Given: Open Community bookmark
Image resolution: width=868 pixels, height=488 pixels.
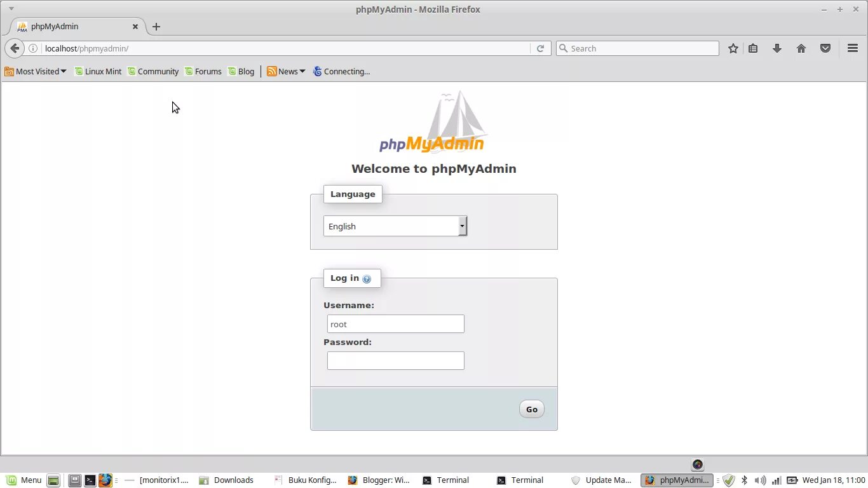Looking at the screenshot, I should [153, 71].
